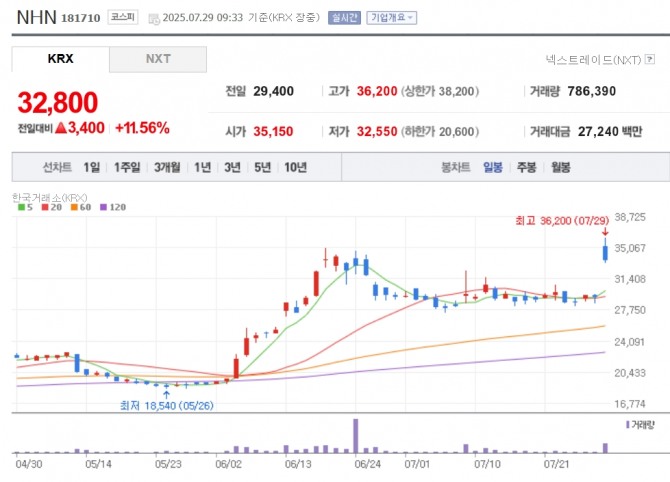Click the 실시간 button
This screenshot has height=482, width=670.
[x=343, y=18]
